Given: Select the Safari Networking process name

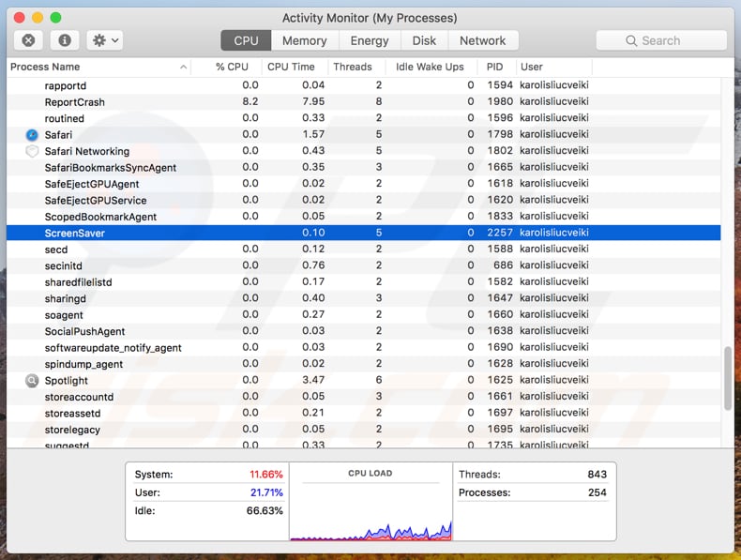Looking at the screenshot, I should (87, 151).
